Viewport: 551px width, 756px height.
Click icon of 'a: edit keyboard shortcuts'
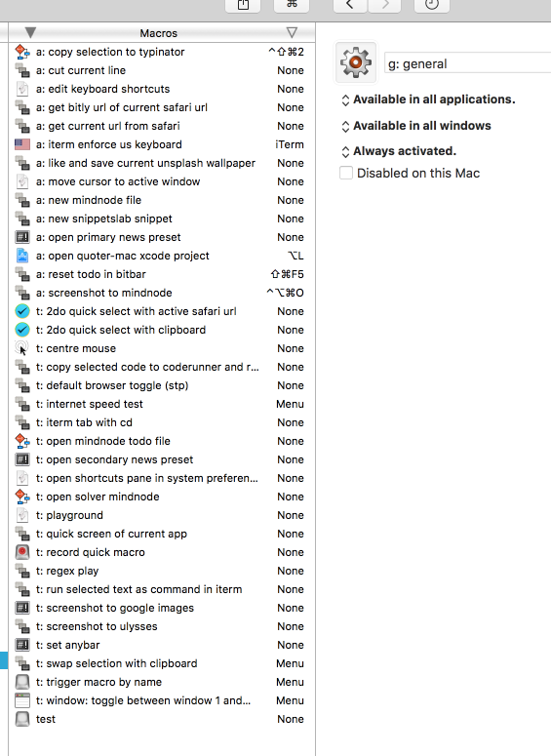point(22,89)
